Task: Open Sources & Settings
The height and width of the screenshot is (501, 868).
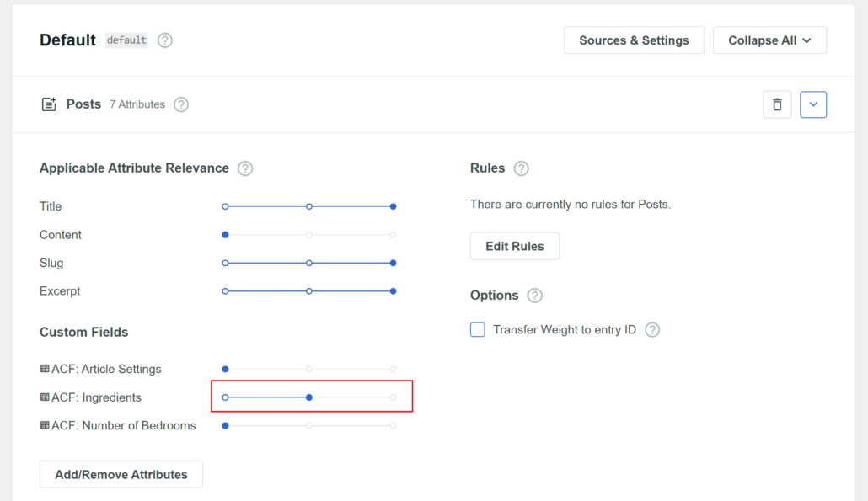Action: [x=634, y=40]
